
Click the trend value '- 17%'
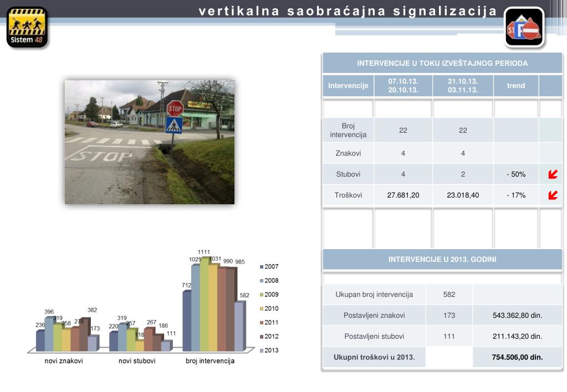pos(516,195)
